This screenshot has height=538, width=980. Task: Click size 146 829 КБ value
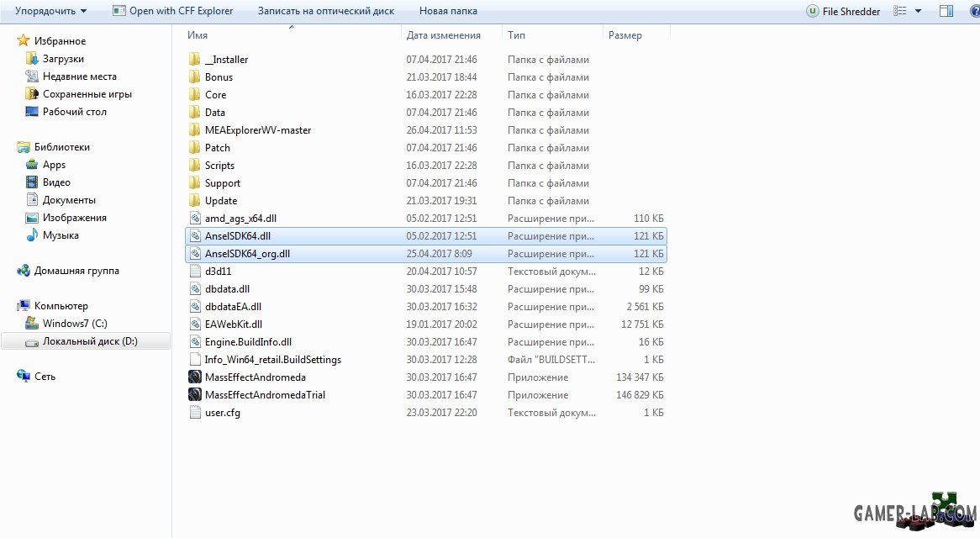tap(640, 395)
